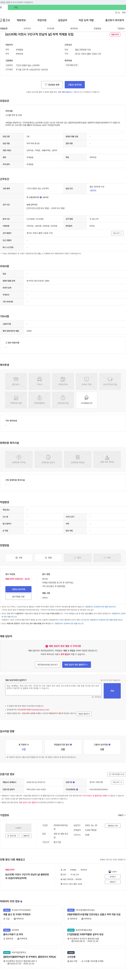Click 새창보기 for the other posting
This screenshot has width=126, height=980.
point(113,882)
